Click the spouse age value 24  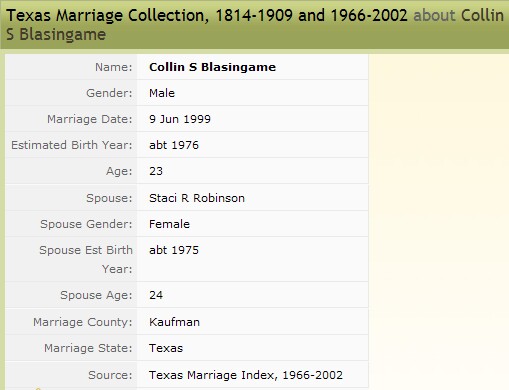coord(156,295)
